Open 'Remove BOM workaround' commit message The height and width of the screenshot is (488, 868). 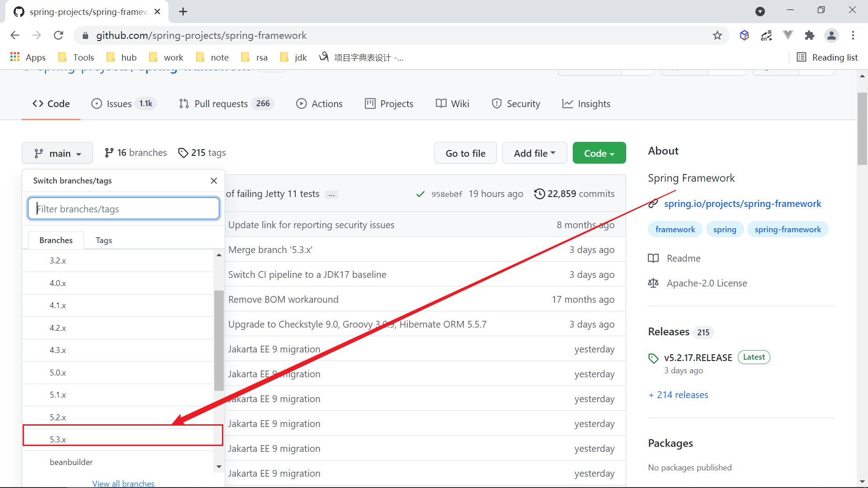click(283, 300)
